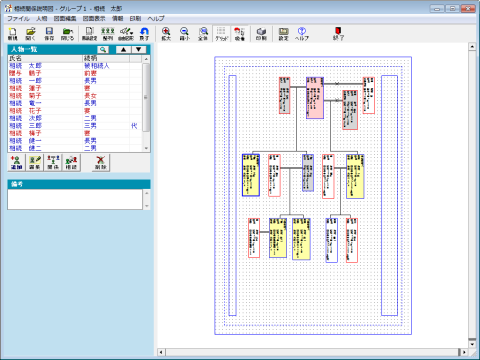Click the fourth person-panel icon beside 関係
The height and width of the screenshot is (360, 480).
(71, 163)
